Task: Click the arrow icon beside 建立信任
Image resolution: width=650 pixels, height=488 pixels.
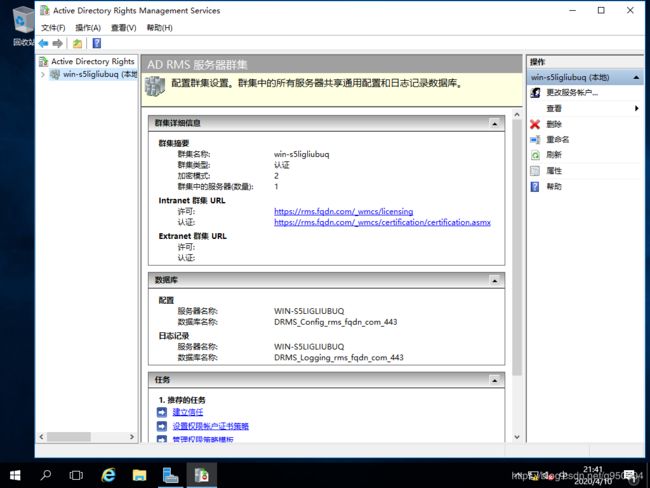Action: (x=162, y=412)
